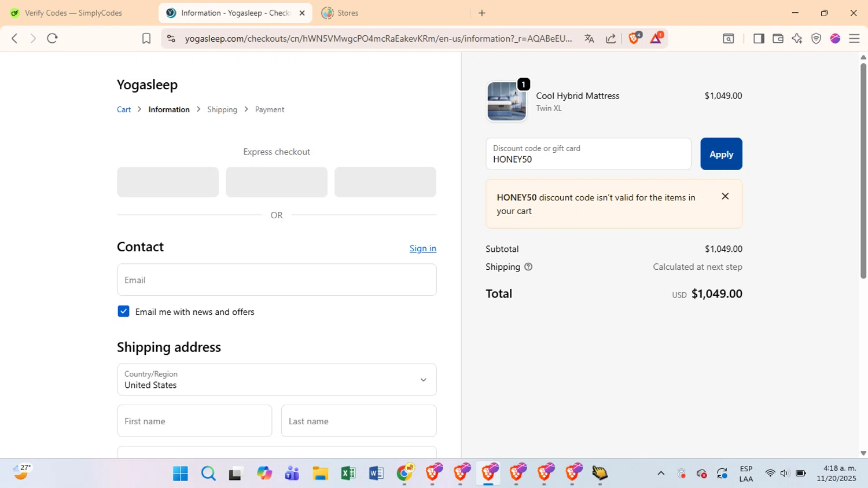Select the Payment breadcrumb step

pos(270,109)
